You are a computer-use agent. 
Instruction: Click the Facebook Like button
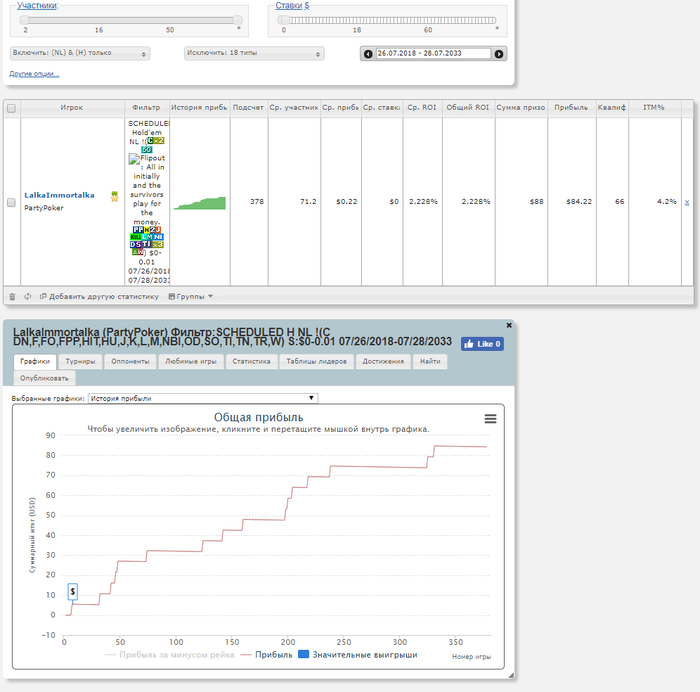click(482, 344)
